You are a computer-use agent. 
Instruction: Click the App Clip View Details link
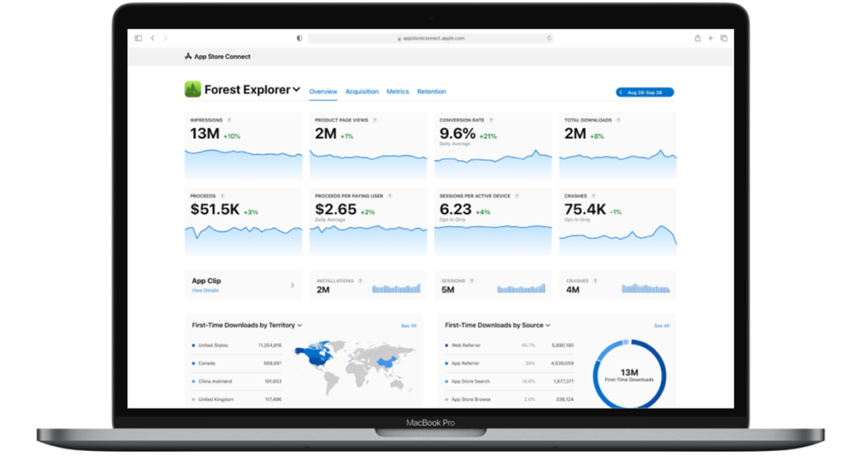pos(205,291)
